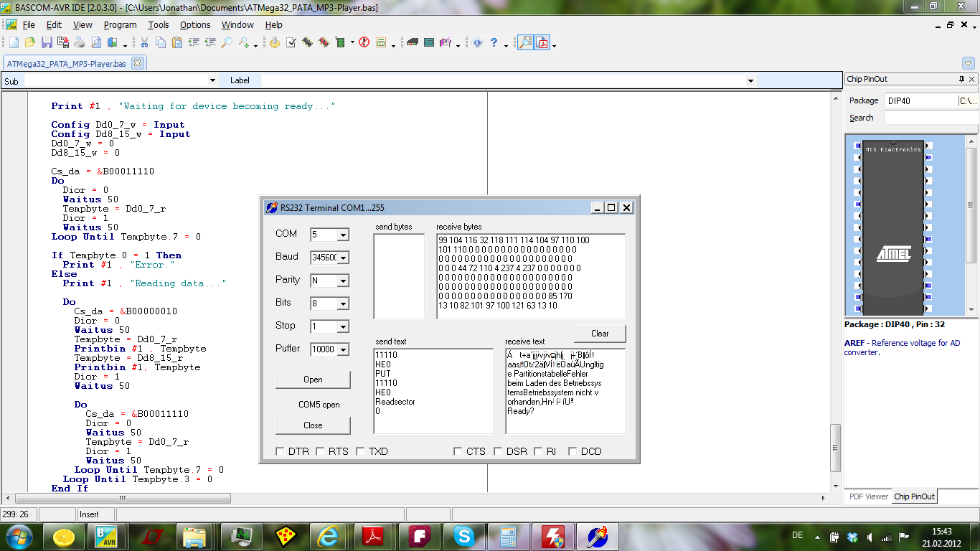The height and width of the screenshot is (551, 980).
Task: Open the Tools menu
Action: [x=159, y=24]
